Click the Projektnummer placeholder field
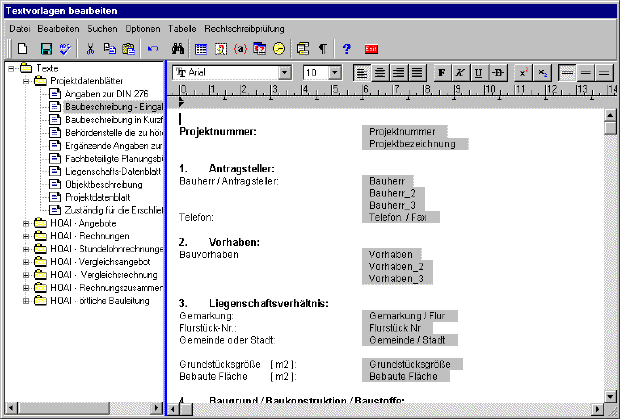The width and height of the screenshot is (620, 419). [402, 131]
